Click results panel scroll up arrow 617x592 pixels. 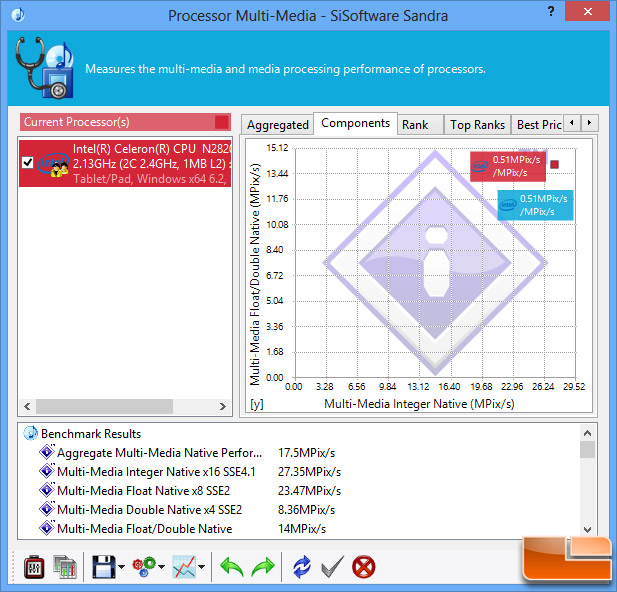[587, 433]
